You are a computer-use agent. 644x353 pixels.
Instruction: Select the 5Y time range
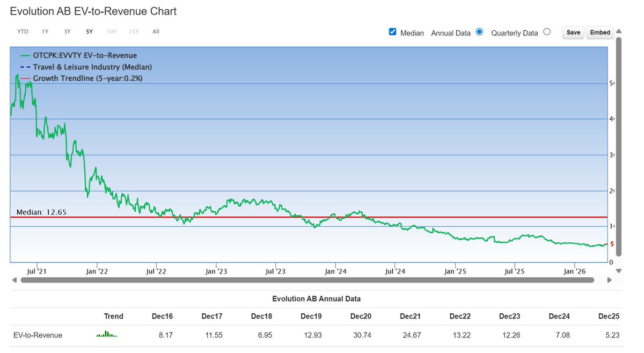coord(89,32)
